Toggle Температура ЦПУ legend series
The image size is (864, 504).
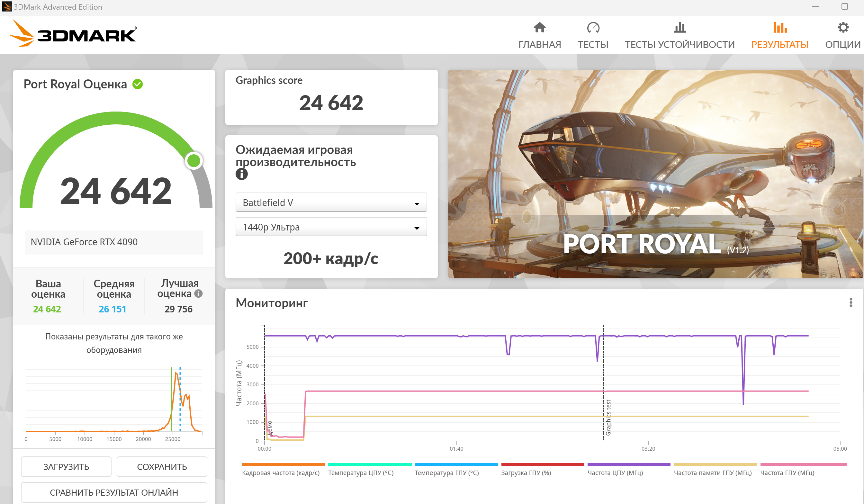click(x=361, y=473)
